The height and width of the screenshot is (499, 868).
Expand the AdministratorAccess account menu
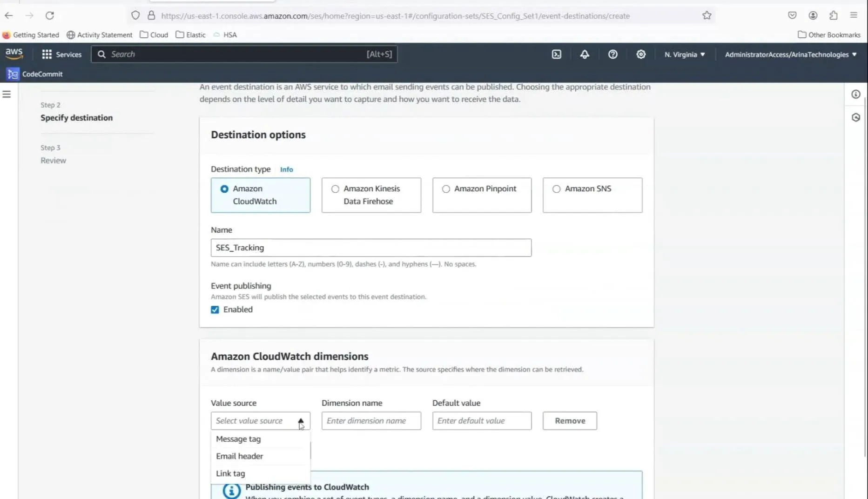click(x=790, y=54)
